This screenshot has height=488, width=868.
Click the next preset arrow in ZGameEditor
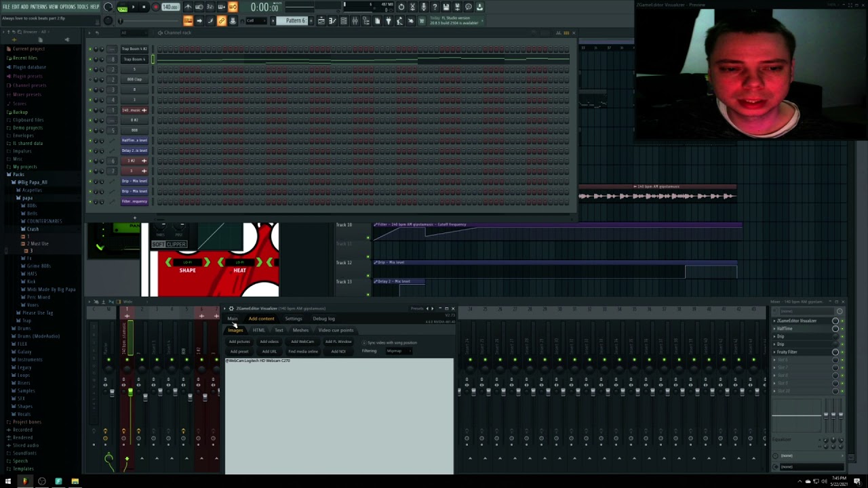[x=433, y=308]
